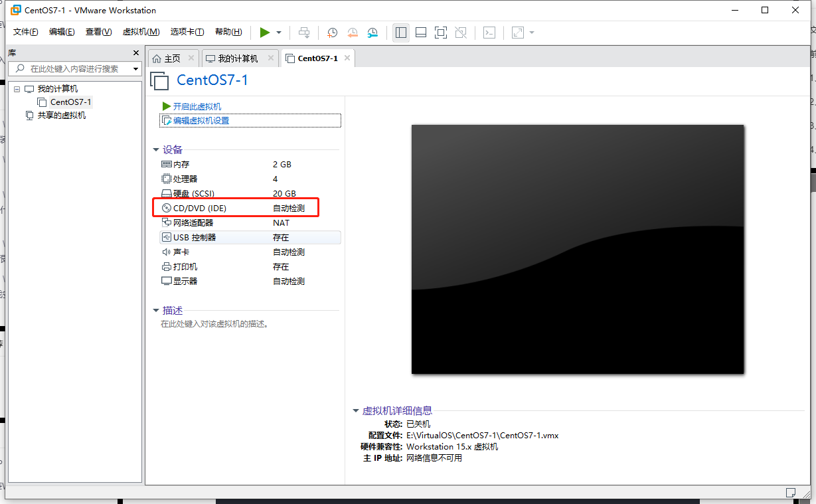Click the library search input field
The width and height of the screenshot is (816, 504).
pos(74,68)
